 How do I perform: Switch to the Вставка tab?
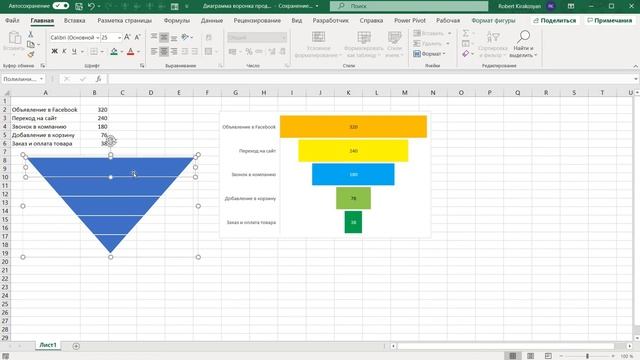pos(74,20)
